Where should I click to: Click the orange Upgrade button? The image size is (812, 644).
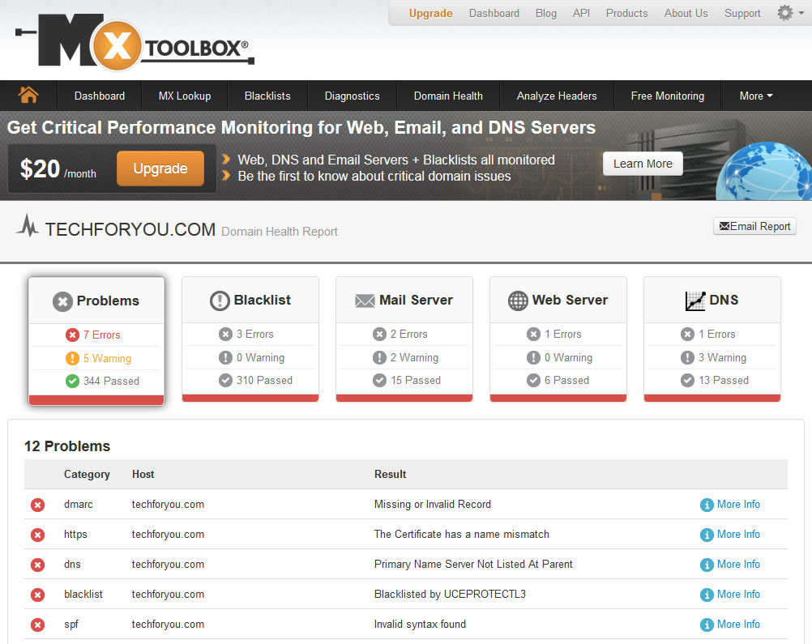click(160, 168)
